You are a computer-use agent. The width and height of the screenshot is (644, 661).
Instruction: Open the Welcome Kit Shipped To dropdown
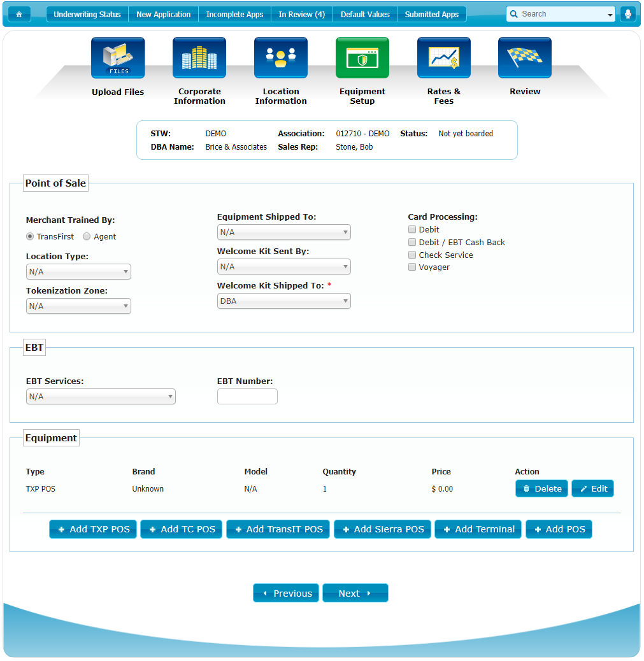coord(283,301)
